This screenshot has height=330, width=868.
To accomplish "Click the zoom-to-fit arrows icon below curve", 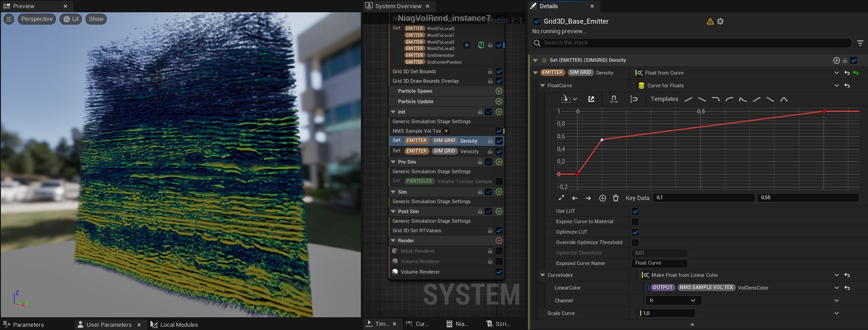I will pos(561,198).
